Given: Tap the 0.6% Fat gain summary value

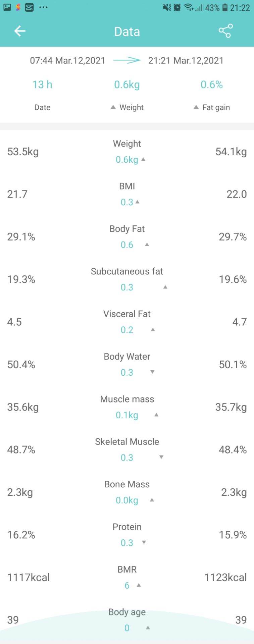Looking at the screenshot, I should click(212, 85).
